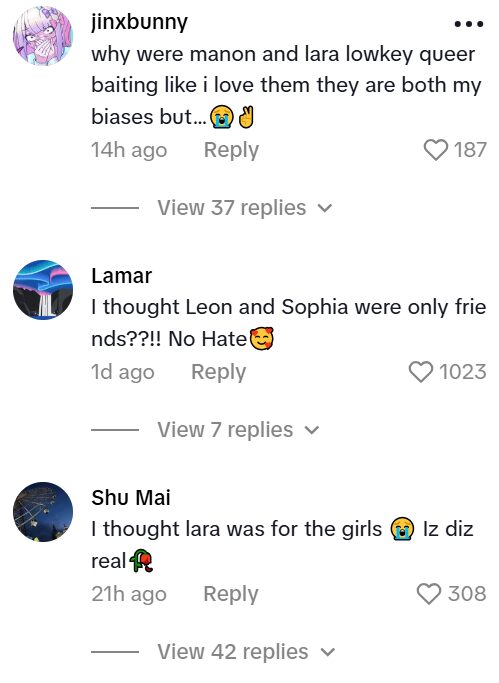Open jinxbunny's anime avatar profile picture

pos(43,36)
